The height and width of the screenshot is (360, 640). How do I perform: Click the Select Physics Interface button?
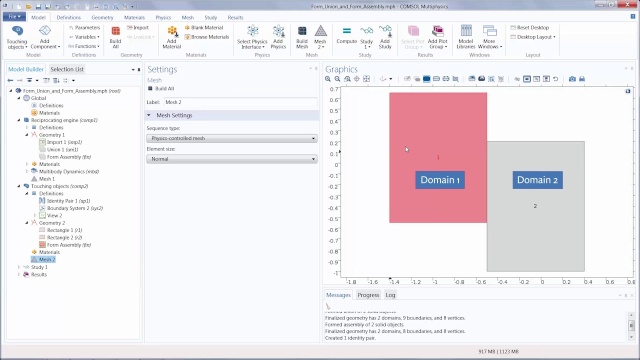coord(252,37)
